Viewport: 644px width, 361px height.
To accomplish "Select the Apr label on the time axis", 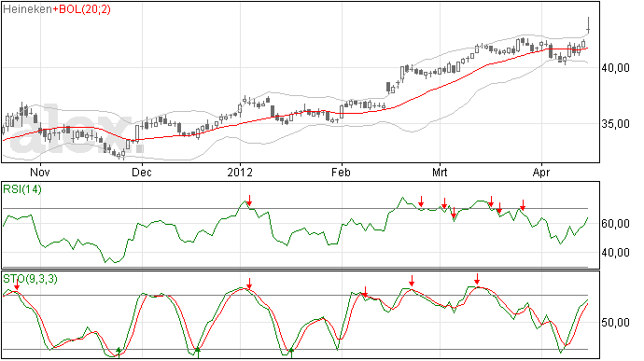I will coord(541,173).
